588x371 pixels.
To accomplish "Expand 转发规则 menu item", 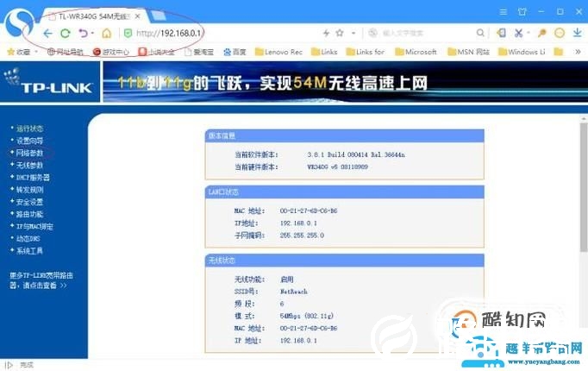I will (x=29, y=190).
